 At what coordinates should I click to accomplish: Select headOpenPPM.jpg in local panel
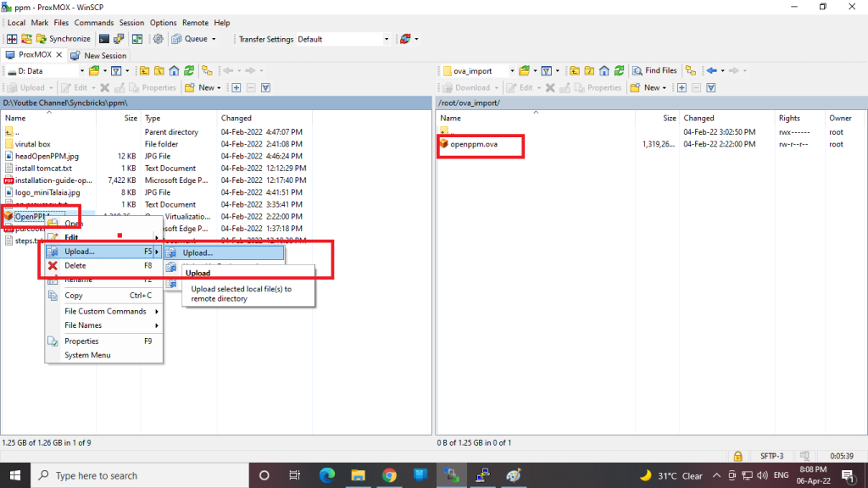[x=47, y=156]
